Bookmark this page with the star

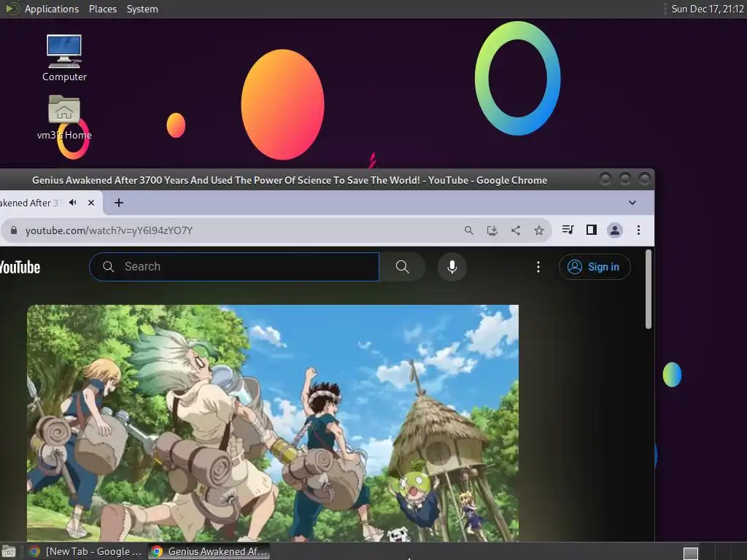[x=539, y=230]
